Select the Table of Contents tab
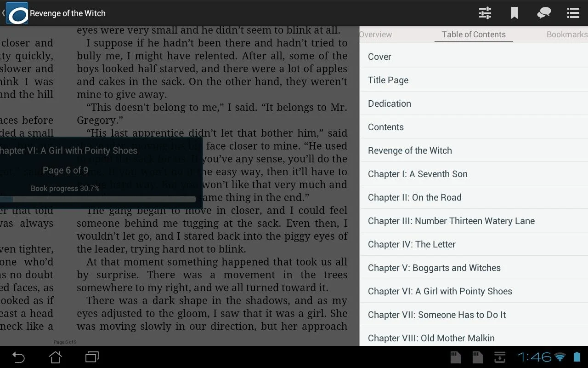The image size is (588, 368). [474, 34]
